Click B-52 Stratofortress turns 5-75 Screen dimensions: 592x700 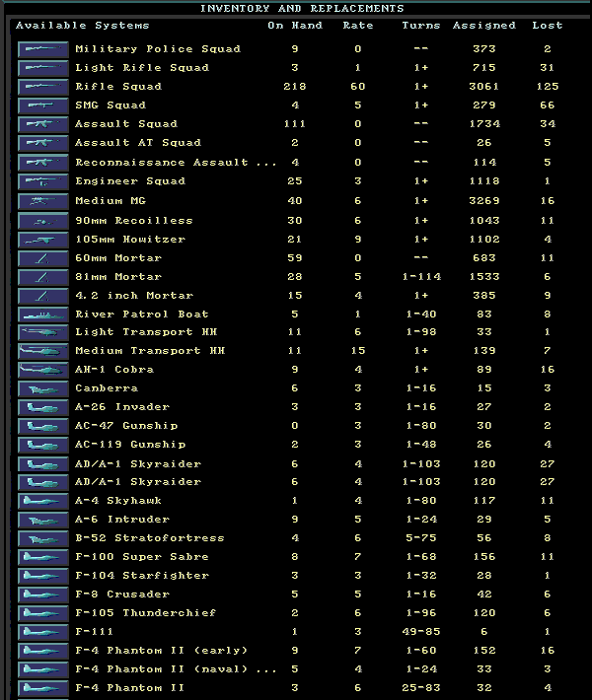pos(421,538)
